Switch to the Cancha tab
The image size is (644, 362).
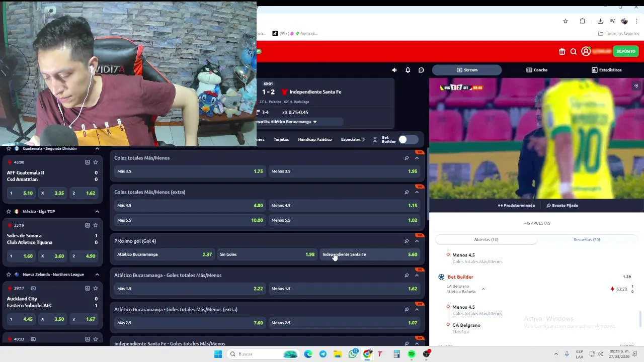click(x=537, y=70)
